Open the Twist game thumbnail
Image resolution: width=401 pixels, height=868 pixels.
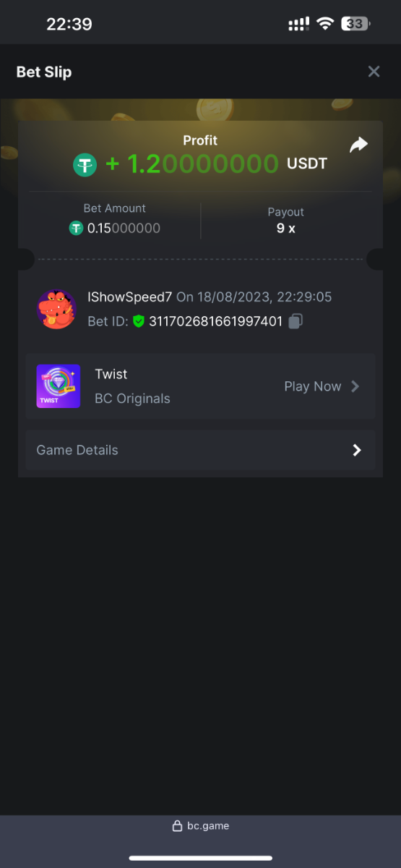pyautogui.click(x=59, y=386)
